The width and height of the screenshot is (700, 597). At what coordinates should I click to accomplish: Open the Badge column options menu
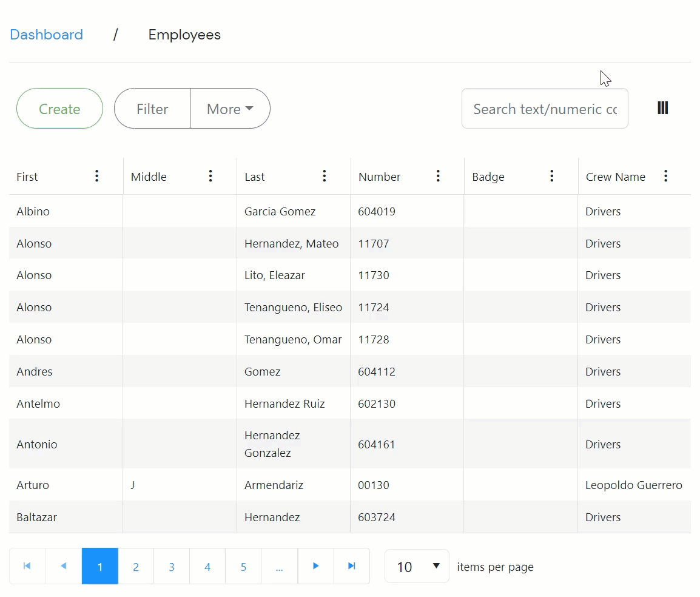click(552, 176)
